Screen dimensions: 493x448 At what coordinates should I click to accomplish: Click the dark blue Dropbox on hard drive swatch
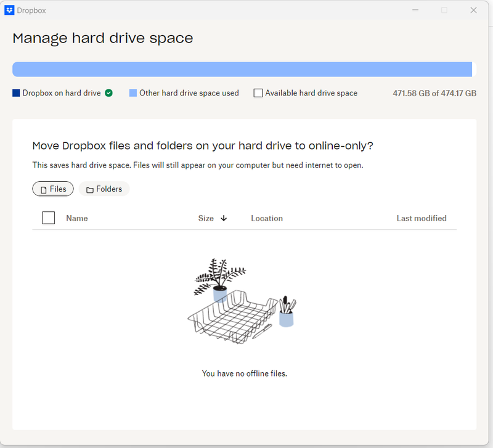[x=16, y=93]
